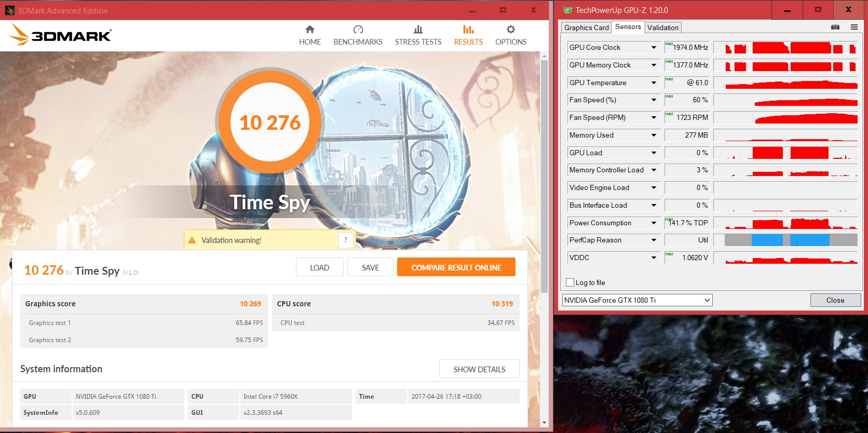
Task: Click the GPU Temperature history graph
Action: click(x=785, y=83)
